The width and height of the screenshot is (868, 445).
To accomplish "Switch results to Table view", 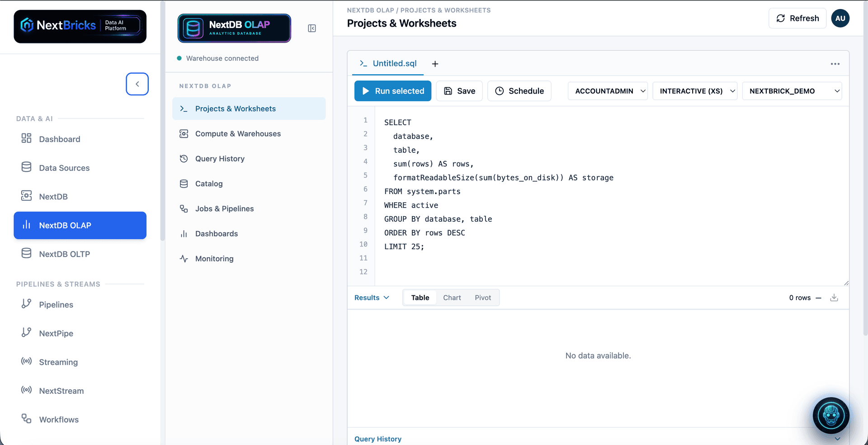I will point(420,298).
